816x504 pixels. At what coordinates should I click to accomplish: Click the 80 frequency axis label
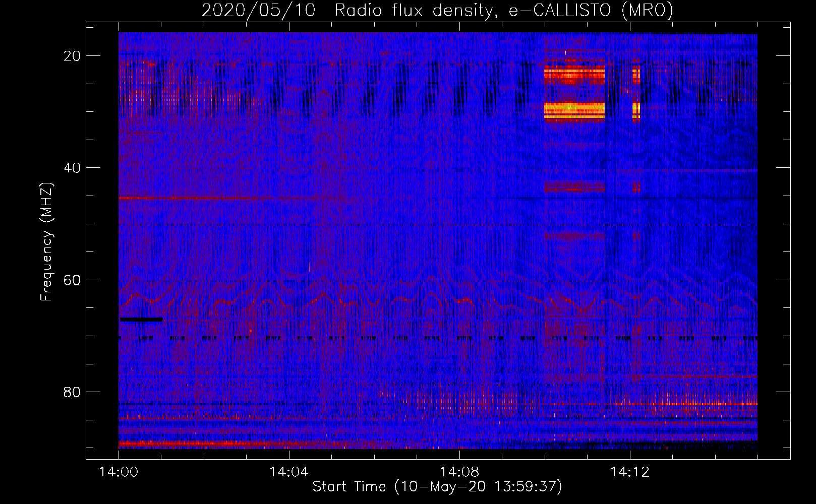tap(72, 392)
